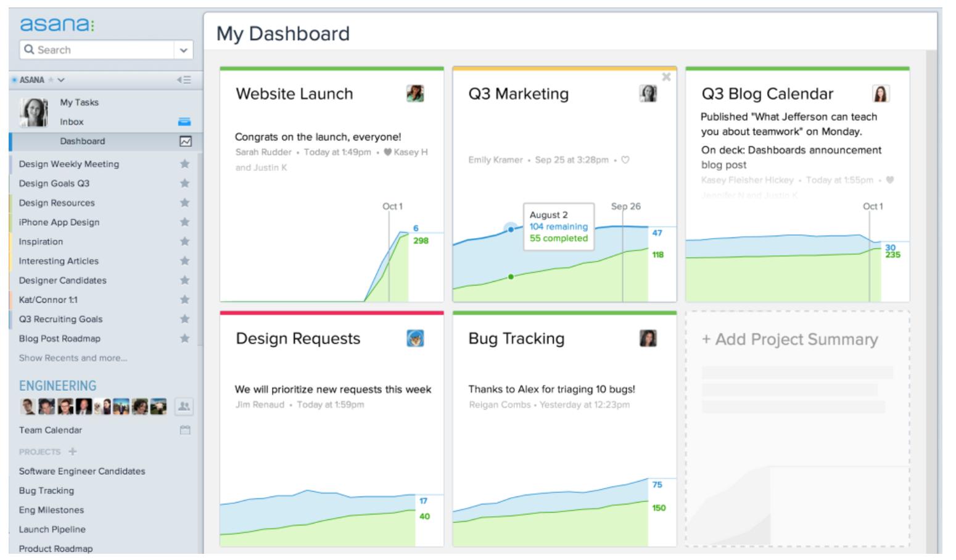Open Design Resources project
Screen dimensions: 956x560
click(57, 203)
